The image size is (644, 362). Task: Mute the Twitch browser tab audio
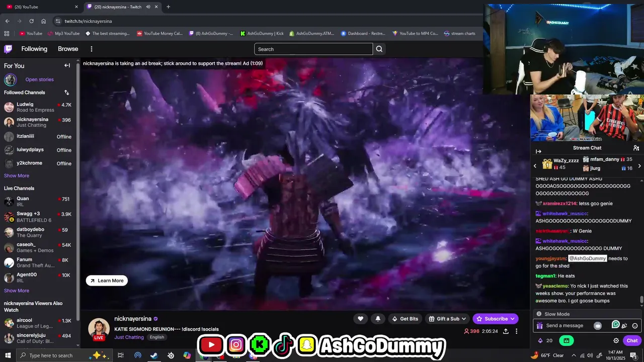point(148,7)
